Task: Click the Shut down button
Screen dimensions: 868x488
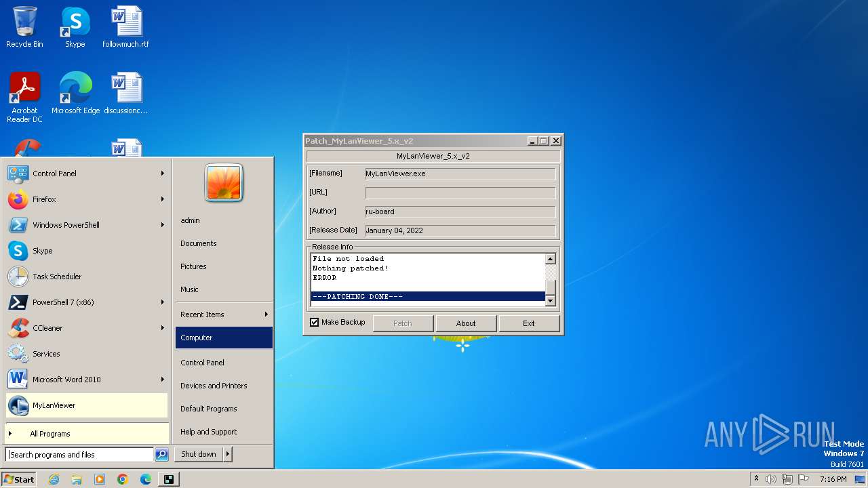Action: point(199,454)
